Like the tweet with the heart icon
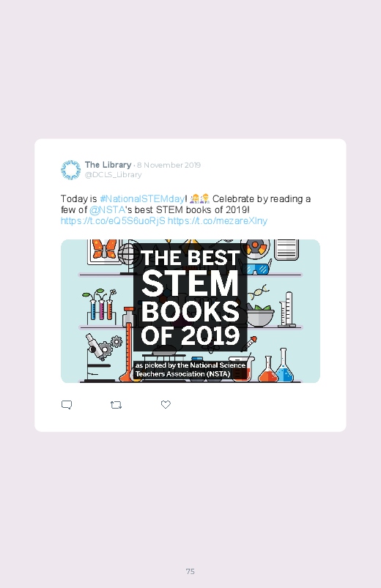Image resolution: width=381 pixels, height=588 pixels. [x=166, y=405]
